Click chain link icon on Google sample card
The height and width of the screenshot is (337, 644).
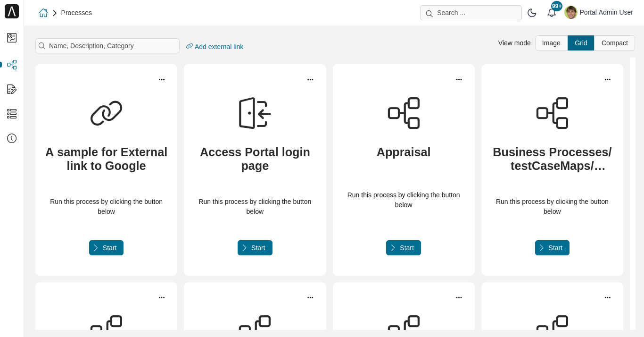coord(107,113)
